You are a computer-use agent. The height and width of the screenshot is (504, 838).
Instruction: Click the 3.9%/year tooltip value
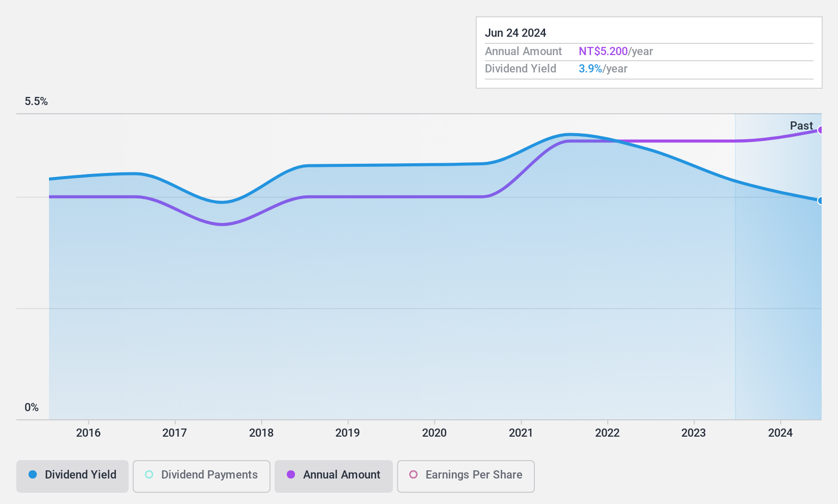603,69
